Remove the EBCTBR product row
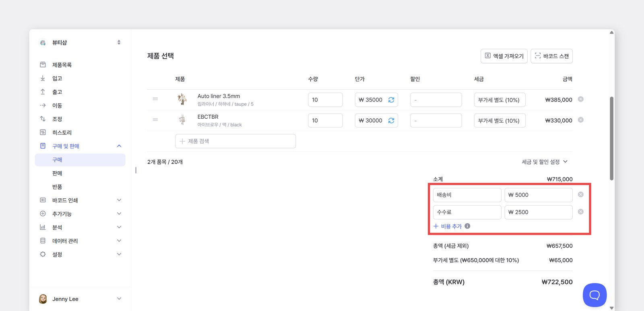Viewport: 644px width, 311px height. pyautogui.click(x=580, y=120)
